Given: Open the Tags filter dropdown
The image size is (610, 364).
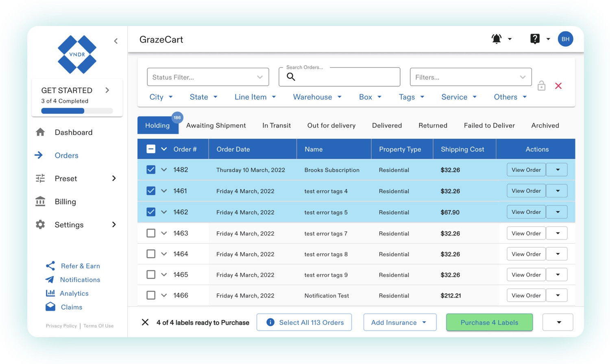Looking at the screenshot, I should click(412, 97).
